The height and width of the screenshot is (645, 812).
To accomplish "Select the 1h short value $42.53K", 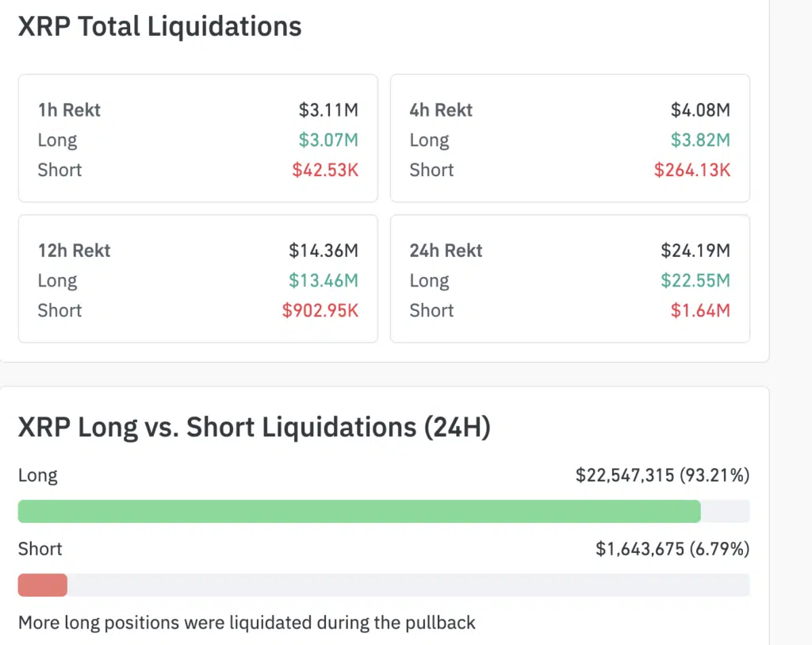I will 325,170.
